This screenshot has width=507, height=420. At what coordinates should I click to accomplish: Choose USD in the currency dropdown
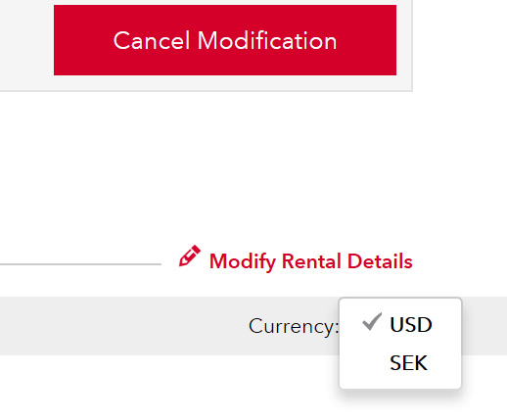(x=410, y=325)
